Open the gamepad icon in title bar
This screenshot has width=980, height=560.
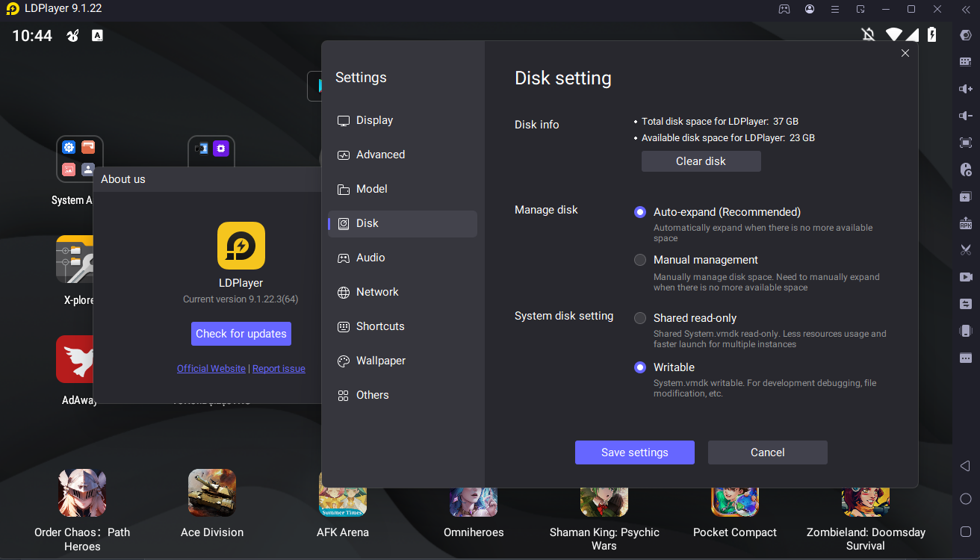click(784, 9)
